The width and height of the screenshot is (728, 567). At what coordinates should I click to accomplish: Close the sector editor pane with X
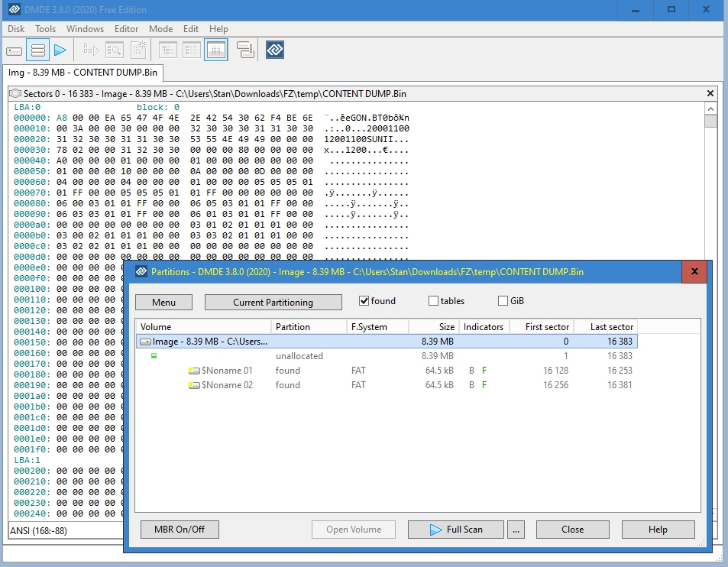click(x=710, y=94)
